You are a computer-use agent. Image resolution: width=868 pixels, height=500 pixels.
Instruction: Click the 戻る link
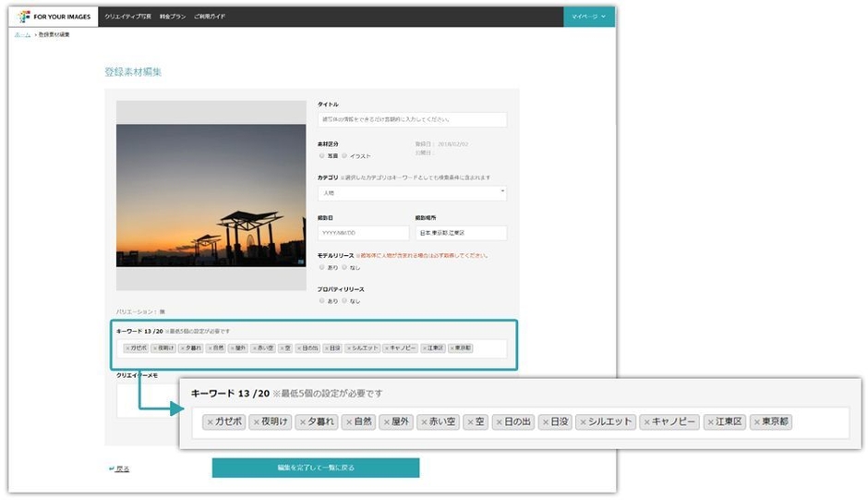120,469
